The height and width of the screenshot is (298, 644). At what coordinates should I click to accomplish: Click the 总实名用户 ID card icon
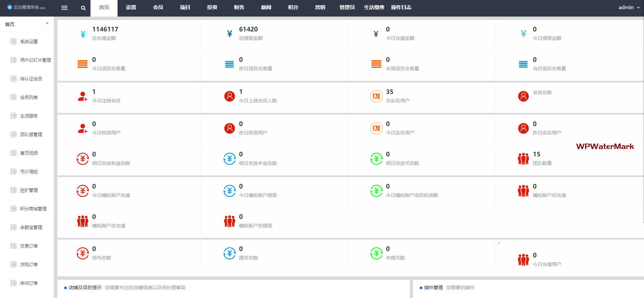(x=376, y=96)
